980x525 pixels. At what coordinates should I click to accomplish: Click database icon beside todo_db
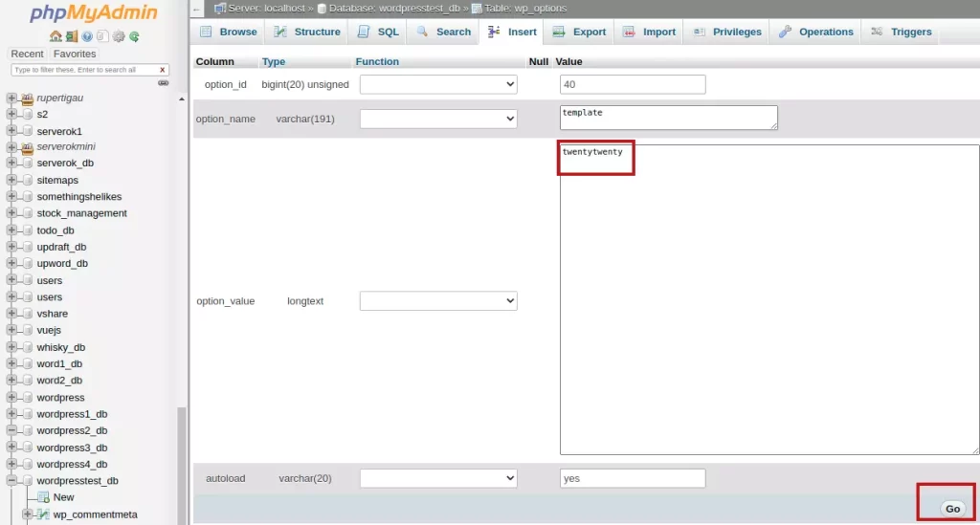27,230
